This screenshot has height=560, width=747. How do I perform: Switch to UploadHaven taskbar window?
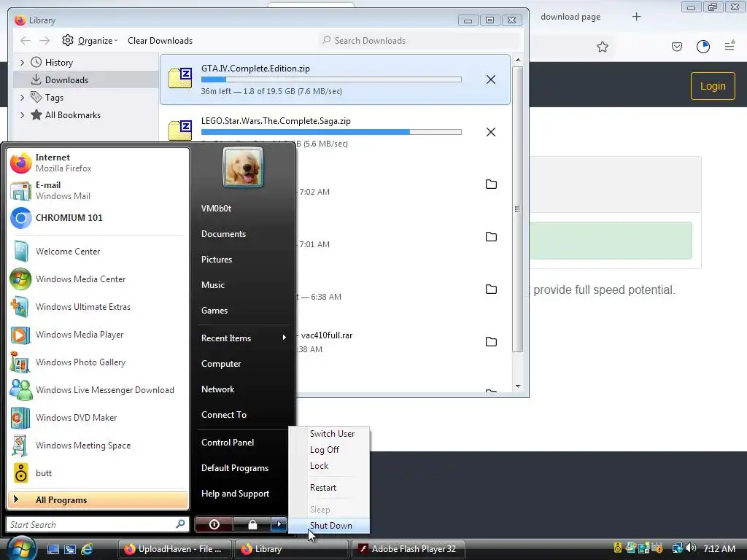[174, 549]
